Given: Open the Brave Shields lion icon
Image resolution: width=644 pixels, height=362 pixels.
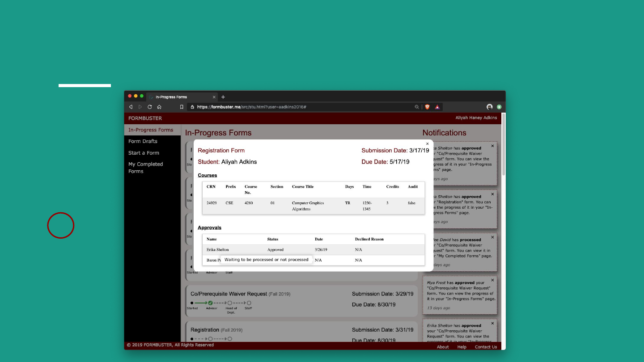Looking at the screenshot, I should (427, 107).
